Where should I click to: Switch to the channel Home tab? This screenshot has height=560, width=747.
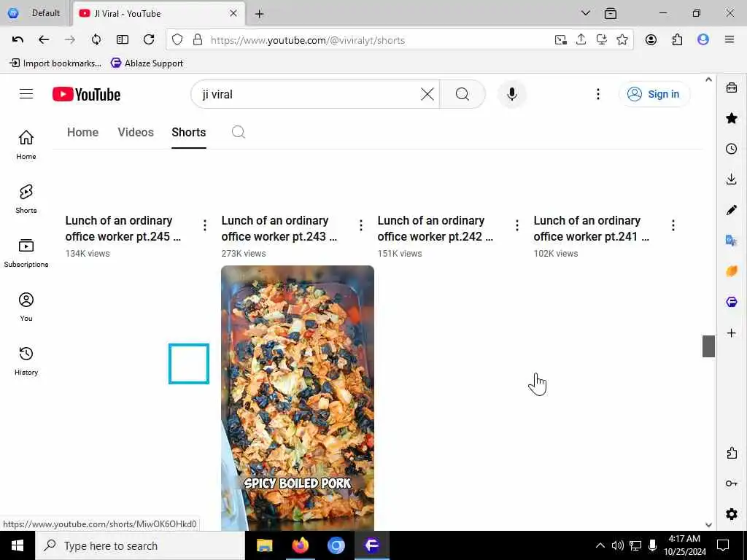(x=83, y=133)
